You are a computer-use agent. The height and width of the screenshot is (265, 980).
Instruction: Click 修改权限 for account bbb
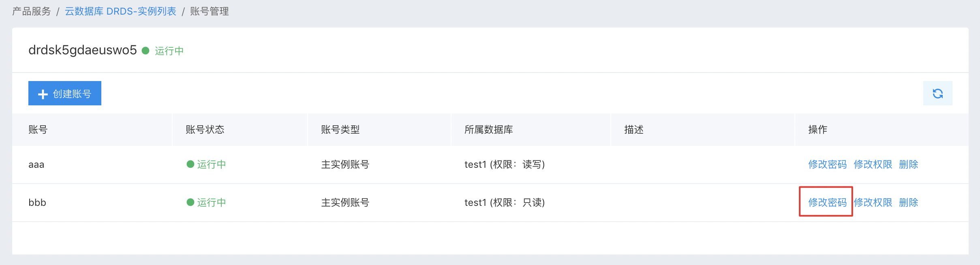(x=873, y=202)
